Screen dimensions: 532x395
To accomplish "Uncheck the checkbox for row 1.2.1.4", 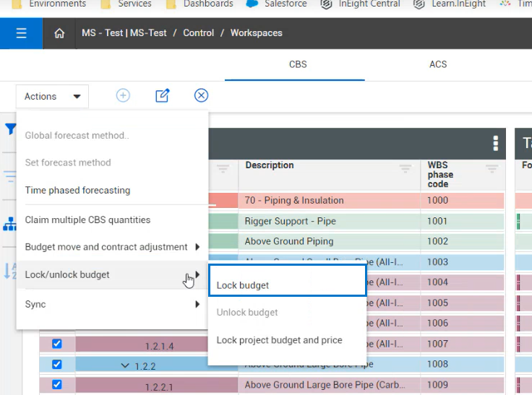I will pos(57,344).
